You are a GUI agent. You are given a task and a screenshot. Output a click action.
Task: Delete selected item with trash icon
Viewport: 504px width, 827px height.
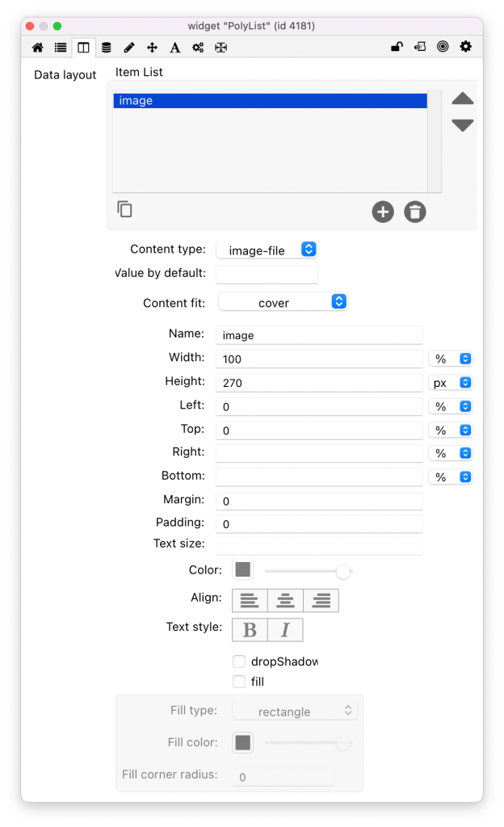tap(415, 212)
